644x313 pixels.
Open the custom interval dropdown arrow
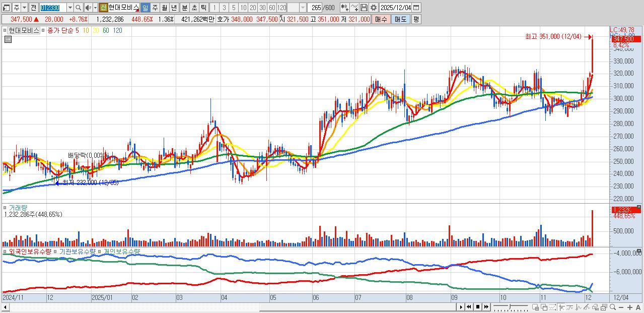pos(303,8)
